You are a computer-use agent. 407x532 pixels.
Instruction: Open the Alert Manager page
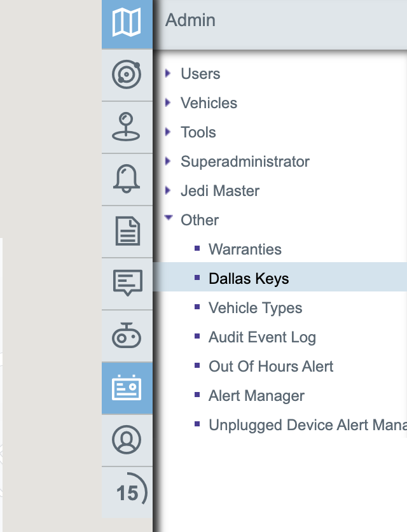pos(256,396)
